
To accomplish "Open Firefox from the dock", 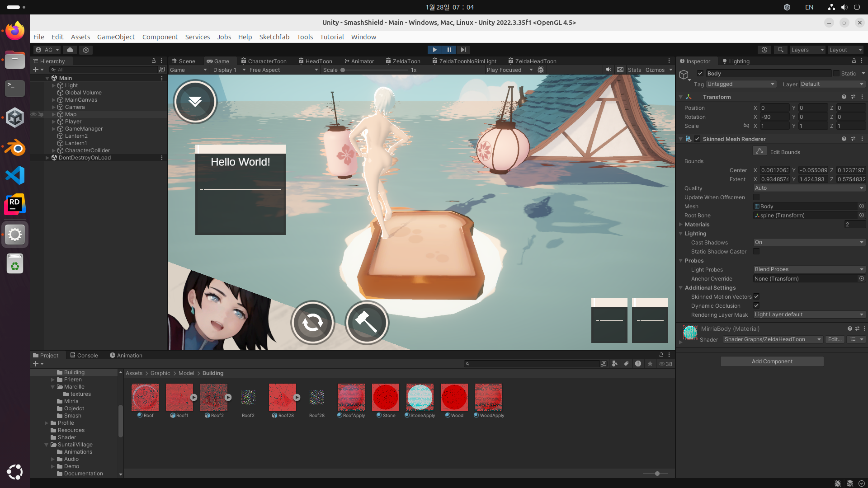I will pyautogui.click(x=15, y=31).
